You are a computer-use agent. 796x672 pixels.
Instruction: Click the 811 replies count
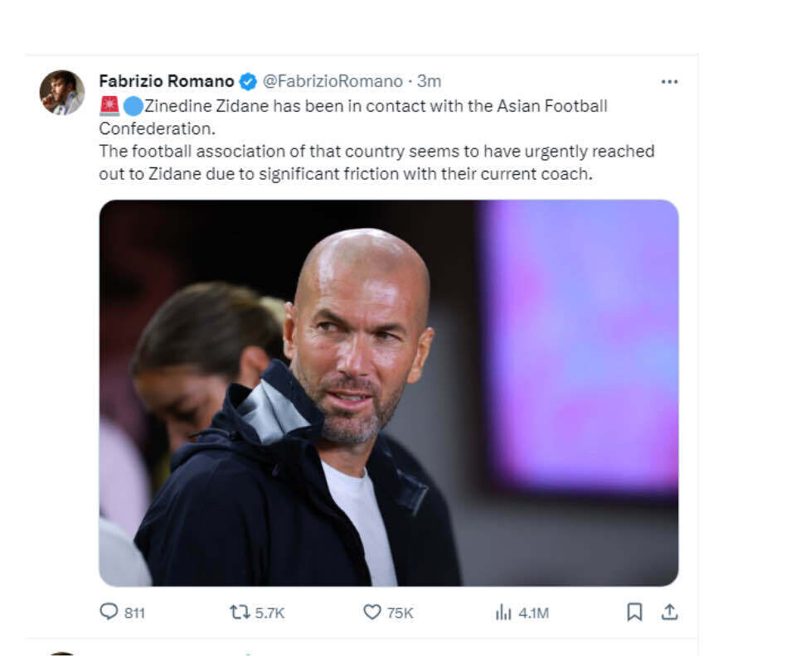click(x=134, y=613)
